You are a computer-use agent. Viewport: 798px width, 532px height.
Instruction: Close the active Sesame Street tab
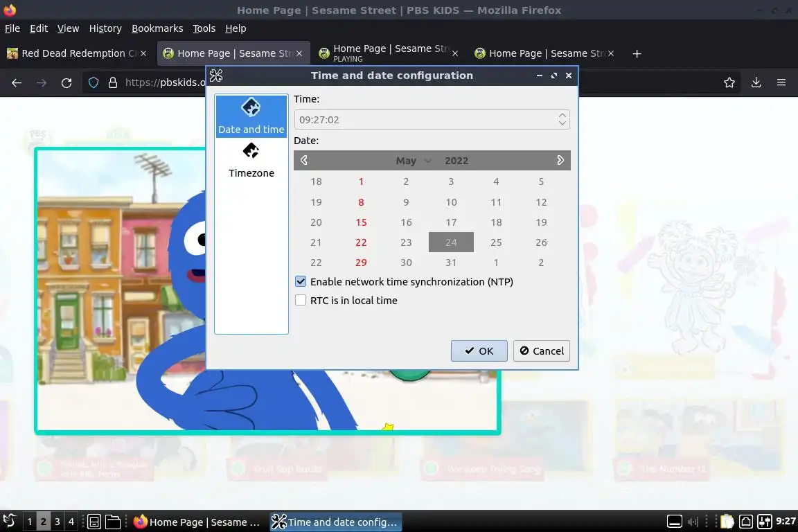tap(299, 53)
